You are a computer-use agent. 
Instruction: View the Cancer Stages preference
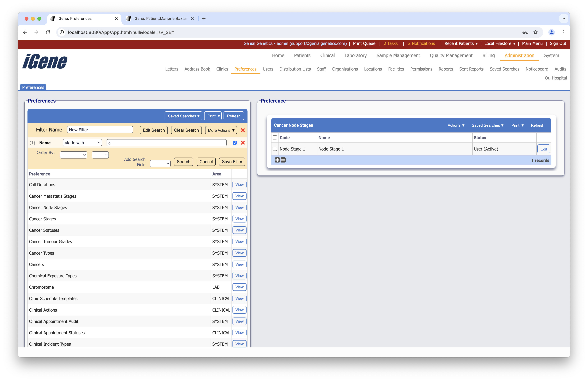(x=239, y=219)
